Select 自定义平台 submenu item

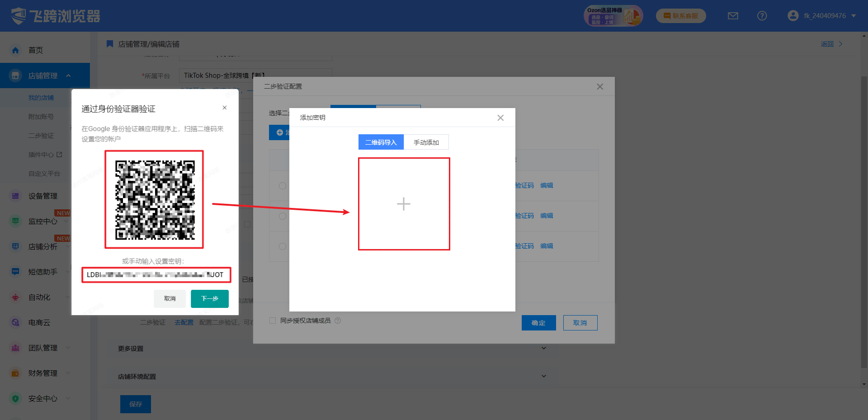(44, 174)
